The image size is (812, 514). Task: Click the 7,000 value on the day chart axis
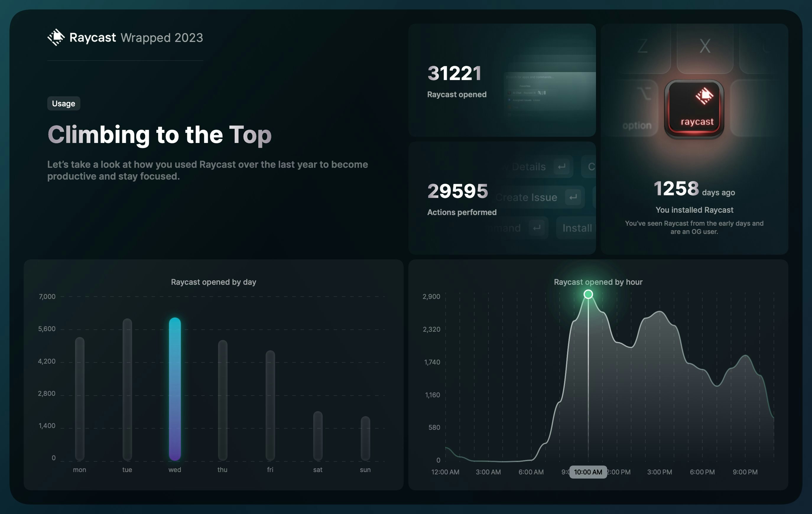47,297
